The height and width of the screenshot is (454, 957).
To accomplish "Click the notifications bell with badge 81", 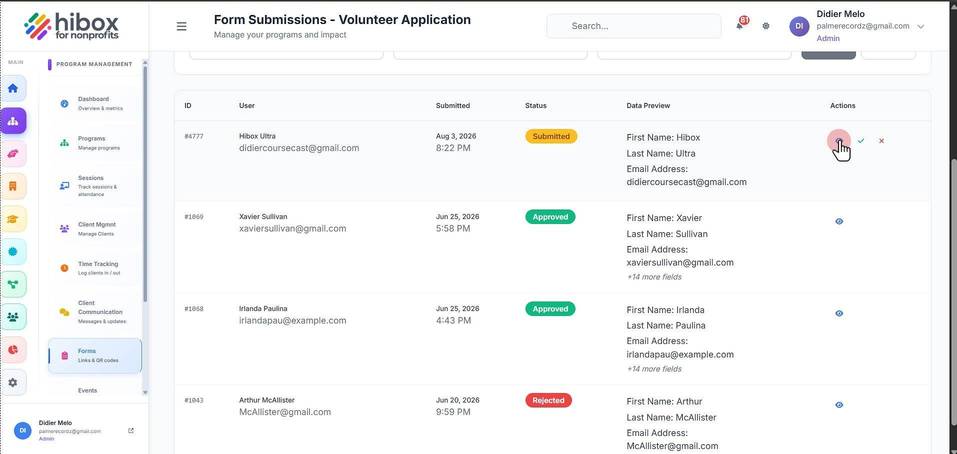I will (740, 26).
